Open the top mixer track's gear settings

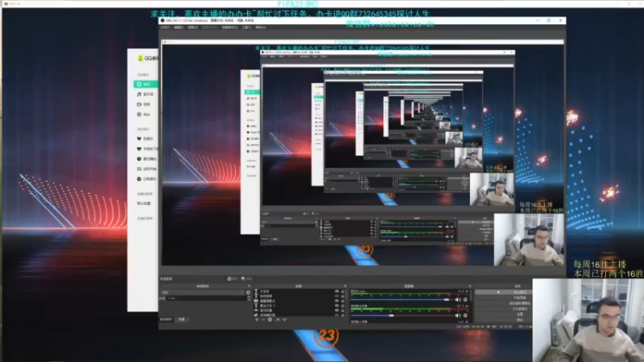point(465,299)
